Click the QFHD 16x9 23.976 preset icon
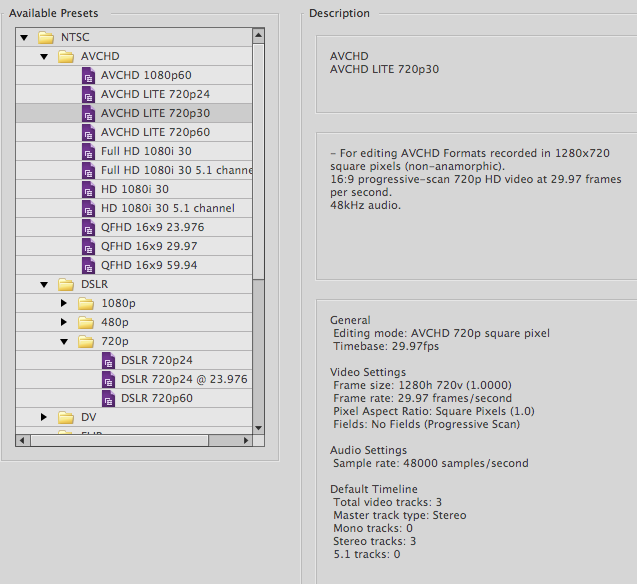 (x=88, y=227)
